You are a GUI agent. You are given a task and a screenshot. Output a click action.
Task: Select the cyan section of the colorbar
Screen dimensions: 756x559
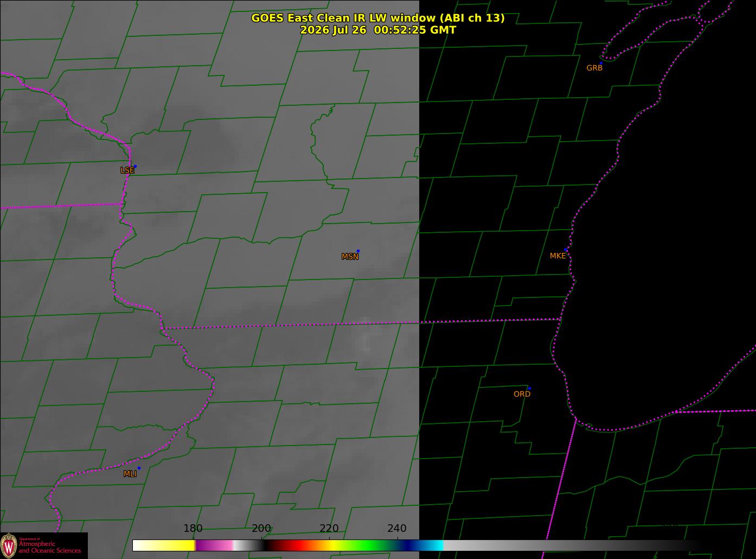tap(434, 545)
